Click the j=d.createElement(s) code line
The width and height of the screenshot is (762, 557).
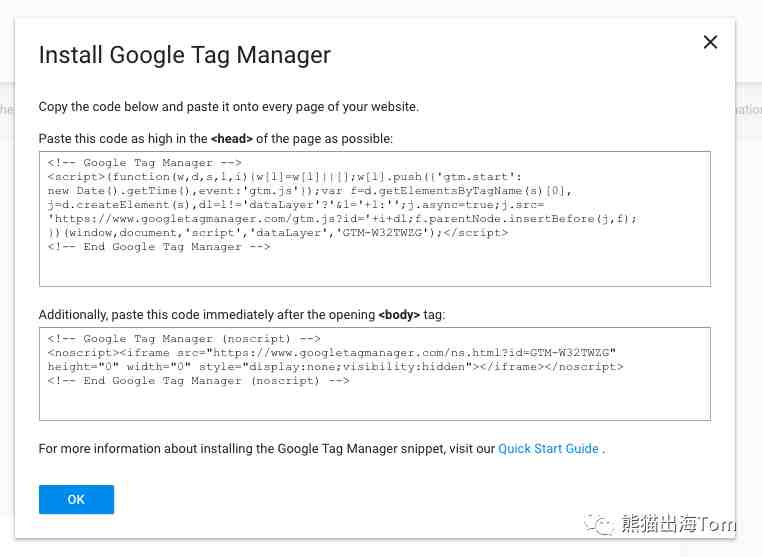(x=295, y=205)
